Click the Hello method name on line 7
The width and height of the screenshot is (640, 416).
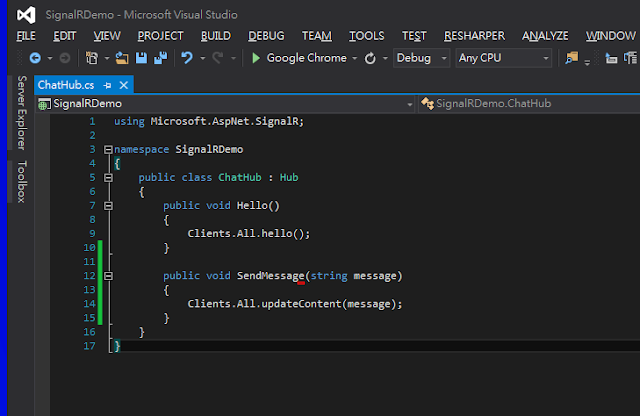click(252, 206)
